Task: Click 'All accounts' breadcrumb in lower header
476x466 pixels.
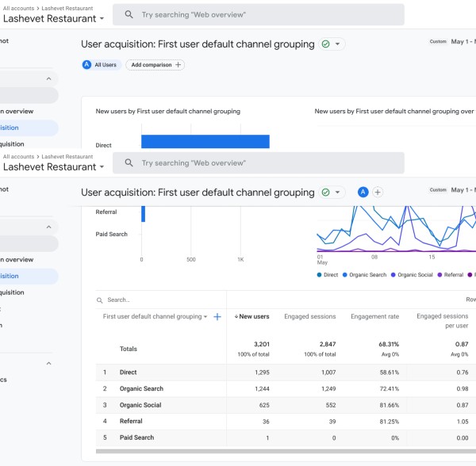Action: 18,156
